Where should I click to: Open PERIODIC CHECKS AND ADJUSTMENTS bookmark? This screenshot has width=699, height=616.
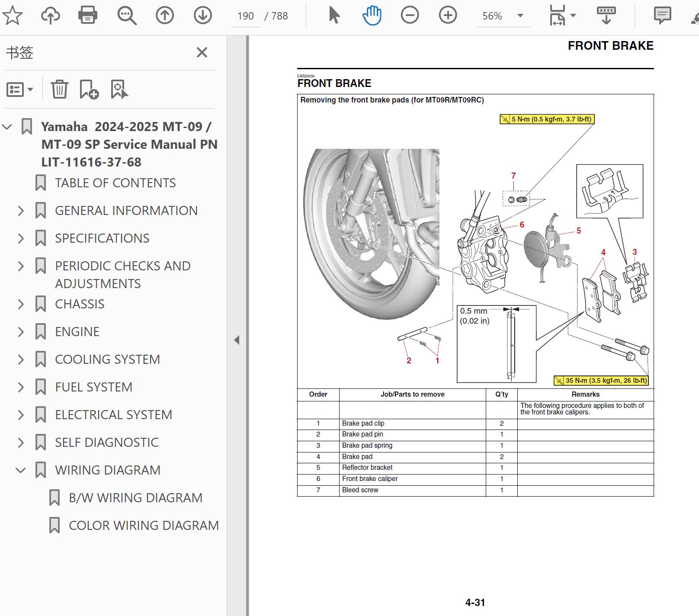coord(123,275)
